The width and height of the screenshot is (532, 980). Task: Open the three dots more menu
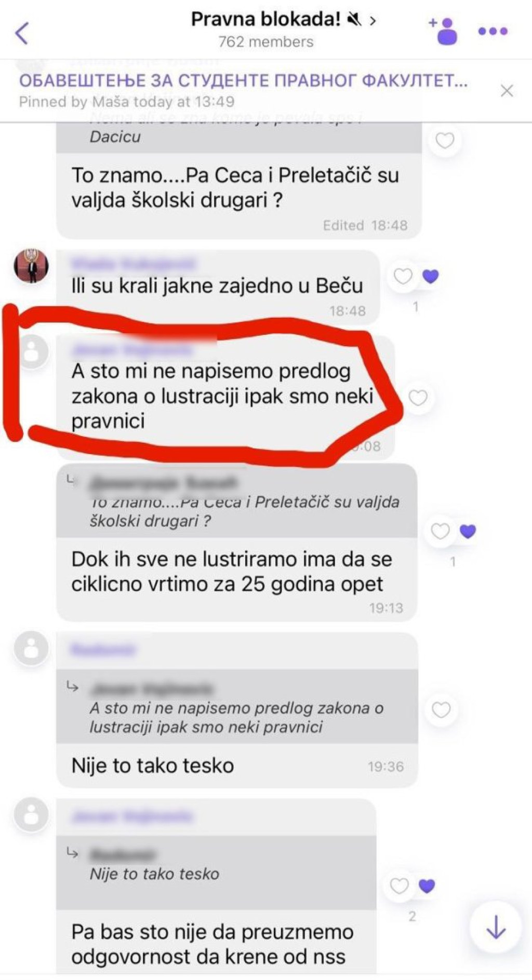pyautogui.click(x=493, y=31)
